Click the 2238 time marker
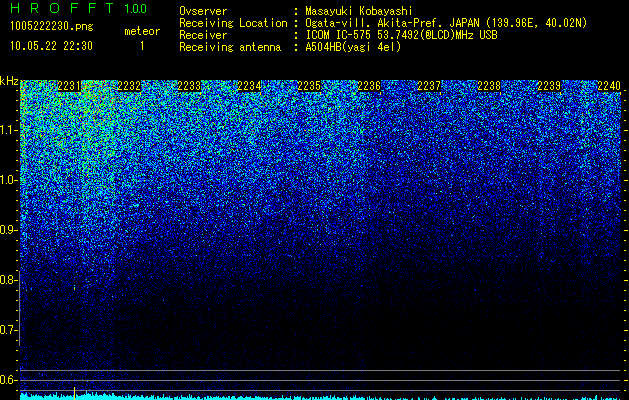Image resolution: width=629 pixels, height=400 pixels. coord(489,86)
